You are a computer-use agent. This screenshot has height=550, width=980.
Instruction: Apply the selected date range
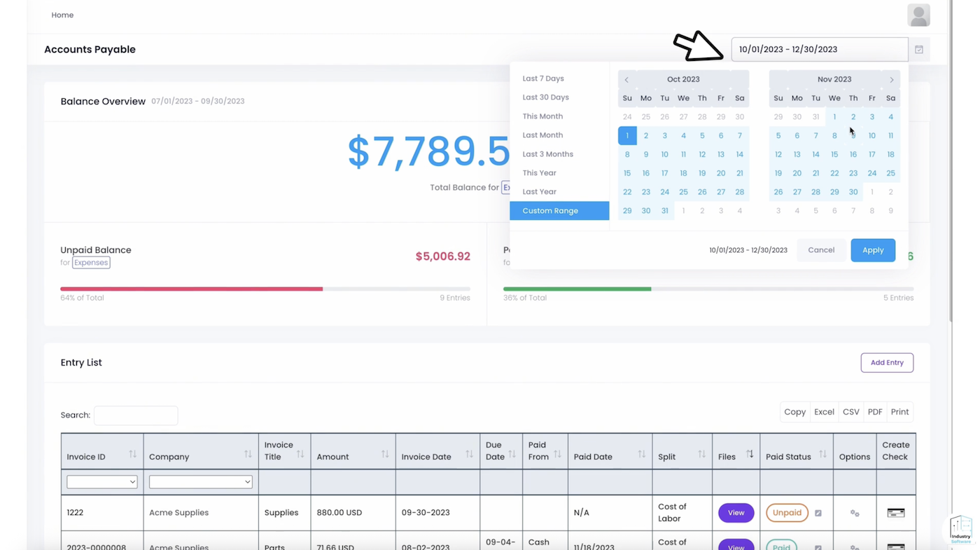872,250
